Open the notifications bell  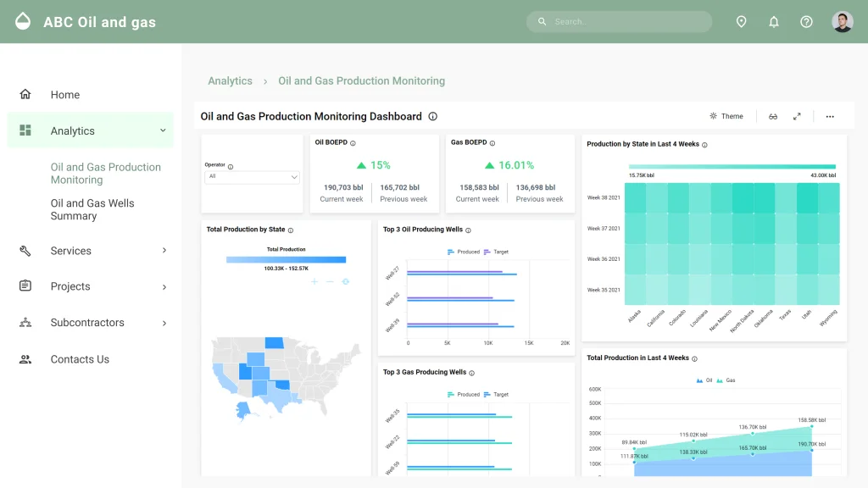pyautogui.click(x=773, y=21)
